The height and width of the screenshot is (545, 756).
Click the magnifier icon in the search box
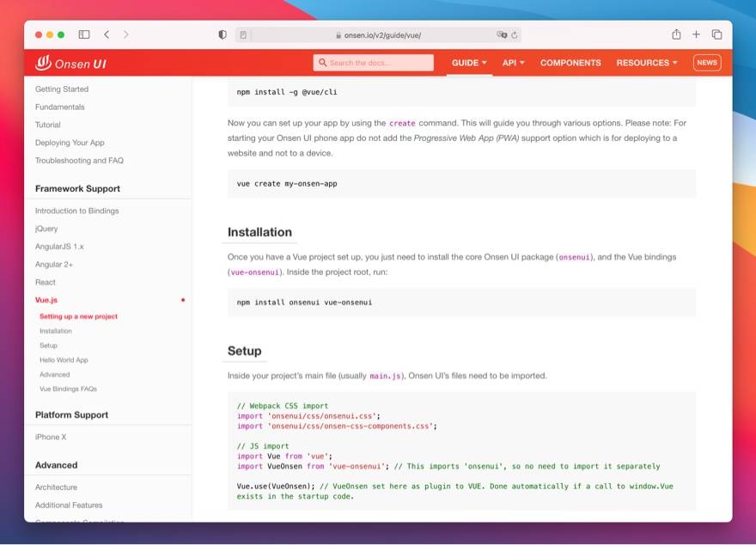click(322, 63)
